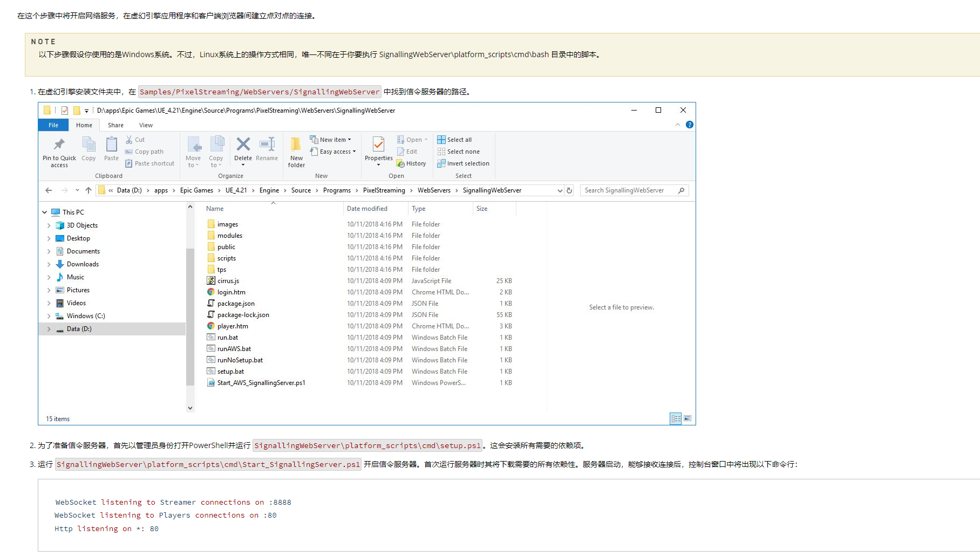The width and height of the screenshot is (980, 557).
Task: Select the Start_AWS_SignallingServer.ps1 file
Action: coord(261,383)
